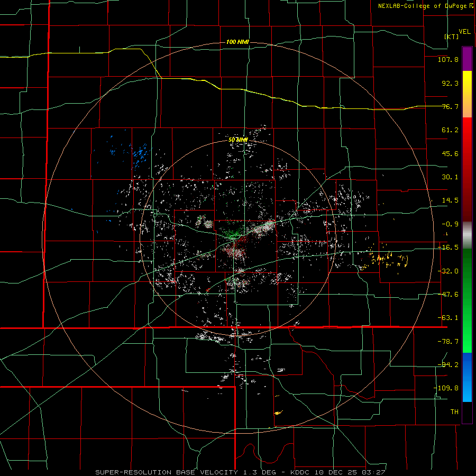Click the VEL legend title

pos(465,32)
